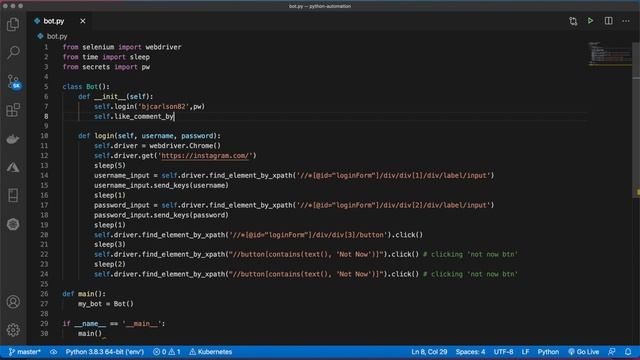
Task: Open the Search view
Action: click(x=13, y=52)
